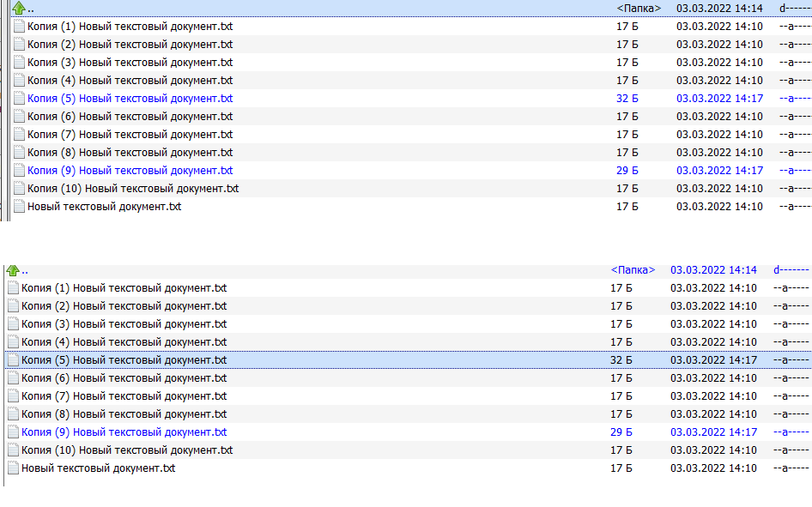812x507 pixels.
Task: Click 14:17 date of Копия (5) in top list
Action: pos(719,99)
